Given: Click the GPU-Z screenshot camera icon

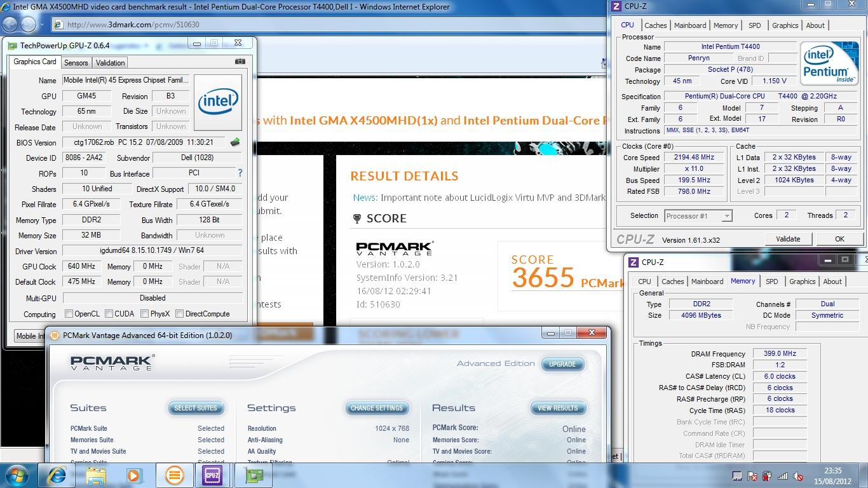Looking at the screenshot, I should (240, 62).
